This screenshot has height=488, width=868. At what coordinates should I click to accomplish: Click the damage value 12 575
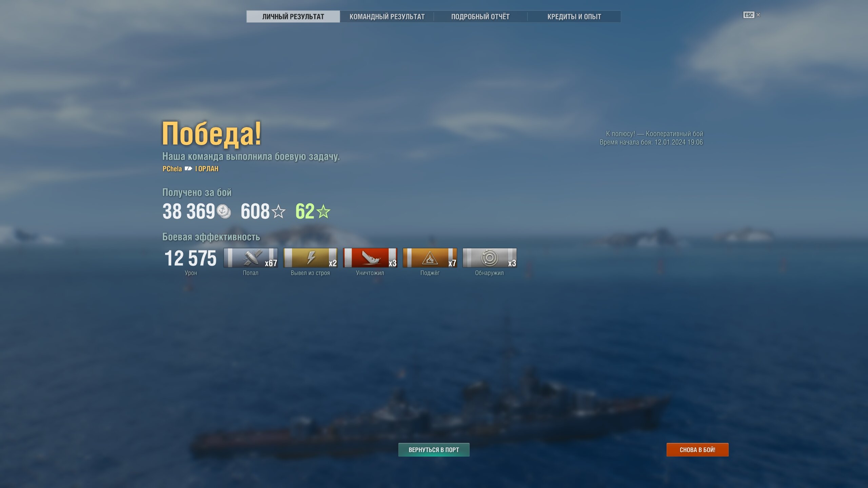click(x=190, y=258)
